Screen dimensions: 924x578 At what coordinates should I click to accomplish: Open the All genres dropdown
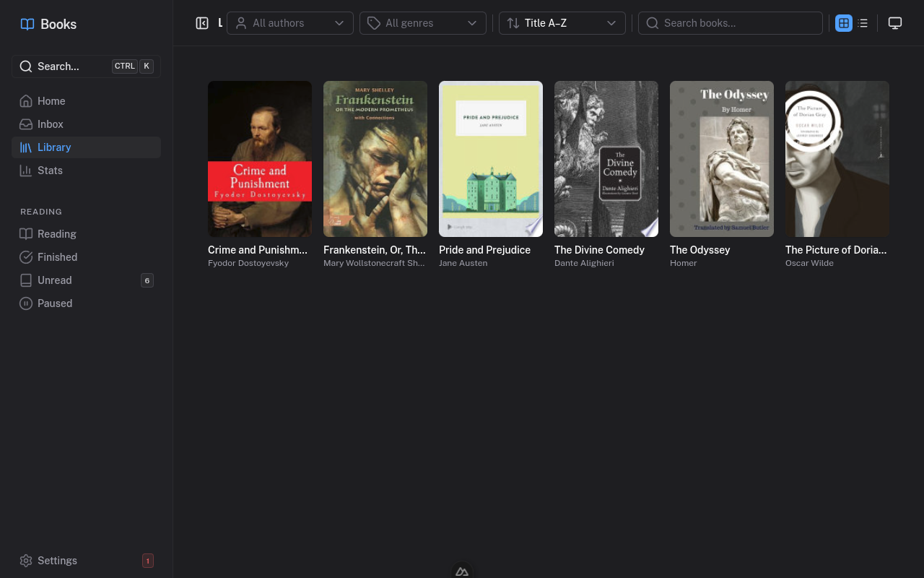pyautogui.click(x=422, y=22)
